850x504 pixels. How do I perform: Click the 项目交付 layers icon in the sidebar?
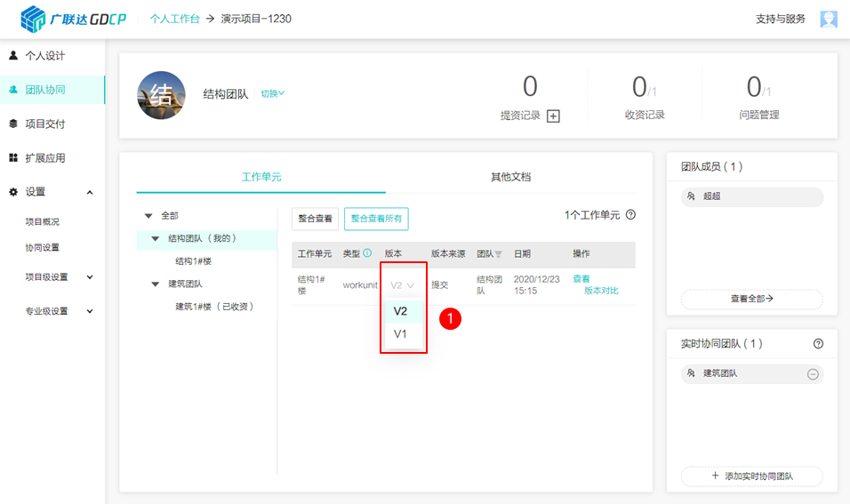[13, 124]
